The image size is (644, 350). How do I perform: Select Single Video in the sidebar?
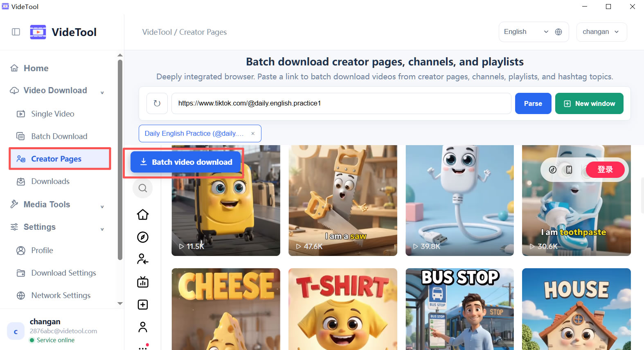[x=53, y=114]
